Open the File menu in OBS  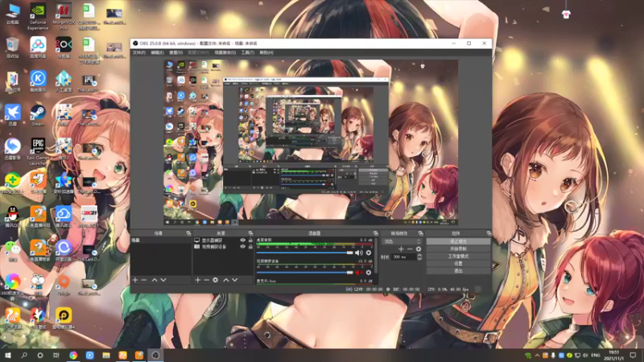tap(138, 52)
